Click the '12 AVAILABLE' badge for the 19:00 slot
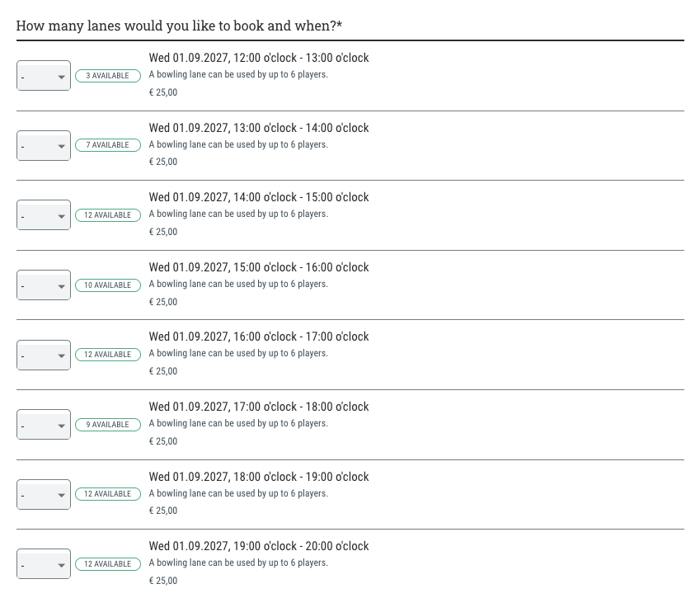Viewport: 700px width, 598px height. click(x=107, y=563)
